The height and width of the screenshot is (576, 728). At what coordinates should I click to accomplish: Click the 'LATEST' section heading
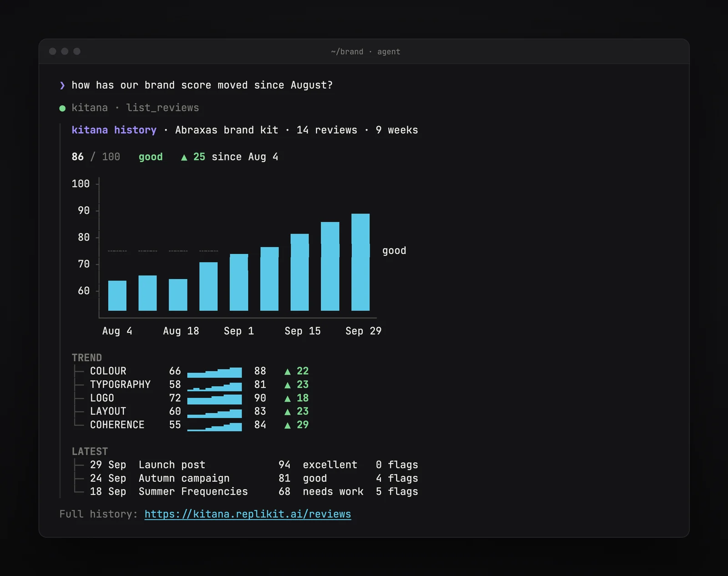pos(90,452)
